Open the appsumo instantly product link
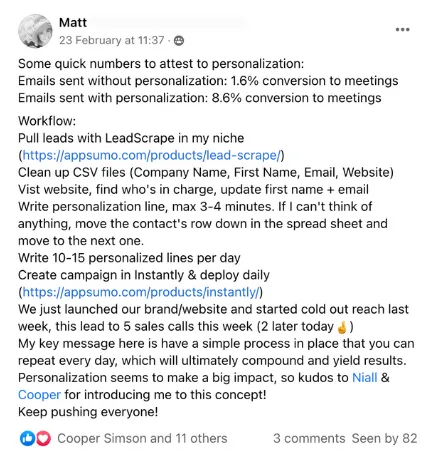Viewport: 429px width, 460px height. coord(141,292)
